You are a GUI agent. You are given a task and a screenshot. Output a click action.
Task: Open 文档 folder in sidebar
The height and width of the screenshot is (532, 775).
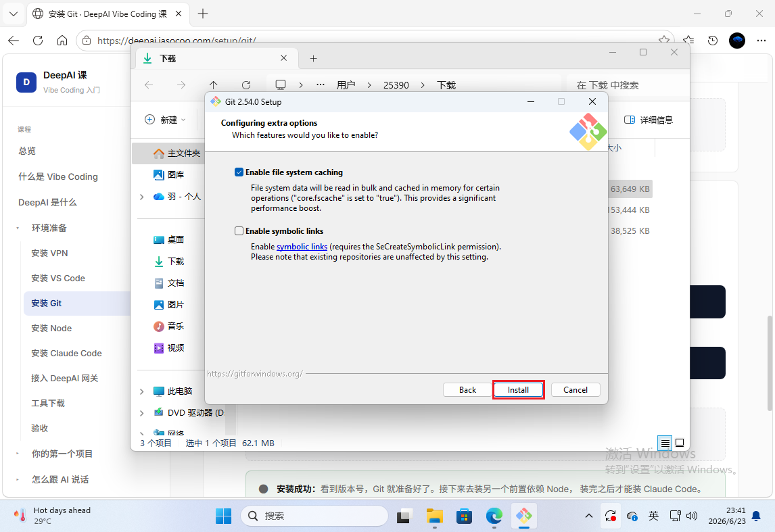(168, 283)
